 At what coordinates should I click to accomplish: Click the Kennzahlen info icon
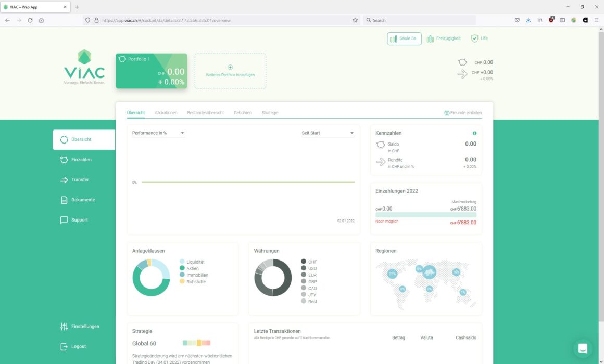click(x=474, y=133)
